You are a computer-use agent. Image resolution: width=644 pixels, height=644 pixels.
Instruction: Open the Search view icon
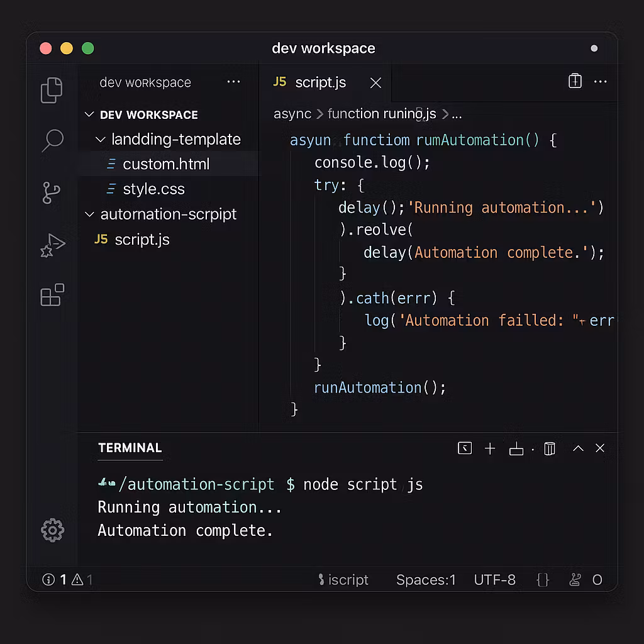(x=52, y=140)
